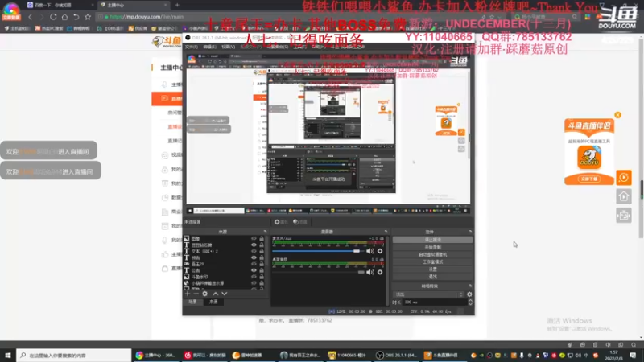Screen dimensions: 644x362
Task: Open 滤镜 for selected source
Action: (300, 222)
